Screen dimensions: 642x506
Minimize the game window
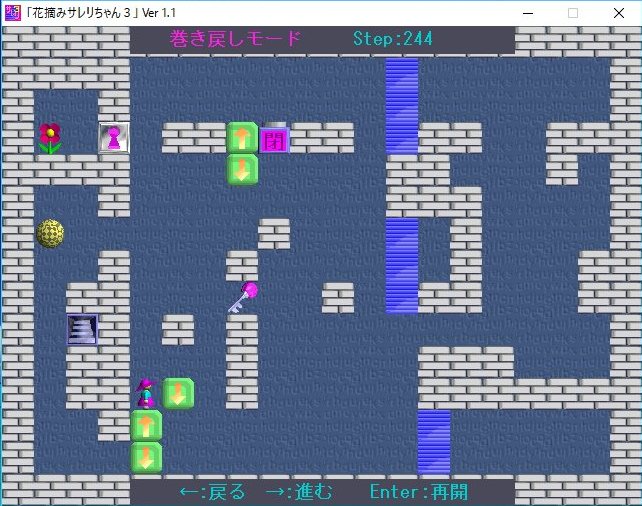tap(527, 13)
